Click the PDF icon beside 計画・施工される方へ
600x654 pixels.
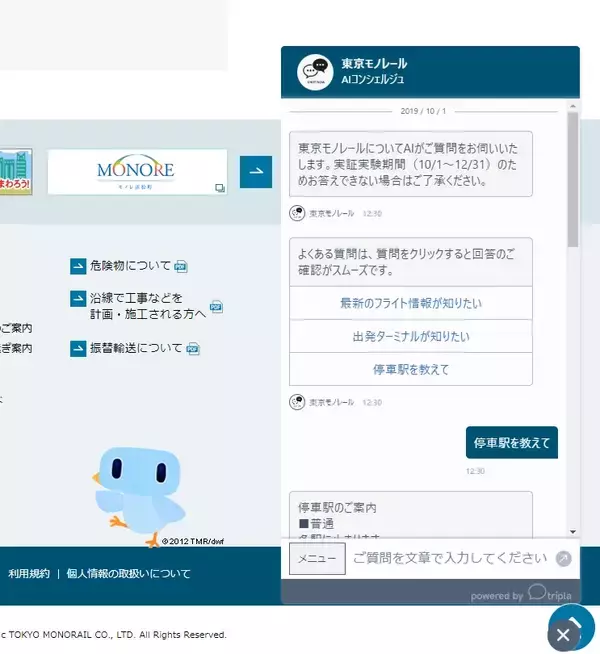pyautogui.click(x=215, y=307)
